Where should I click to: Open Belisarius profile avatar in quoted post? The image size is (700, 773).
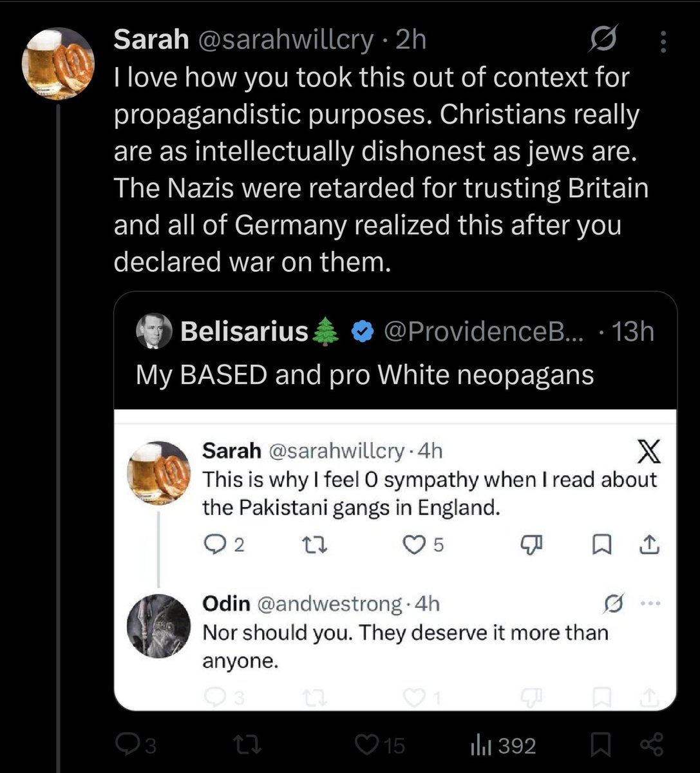(155, 331)
